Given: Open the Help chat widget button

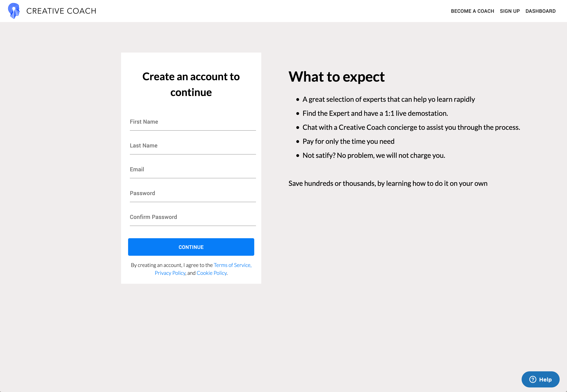Looking at the screenshot, I should (x=541, y=379).
